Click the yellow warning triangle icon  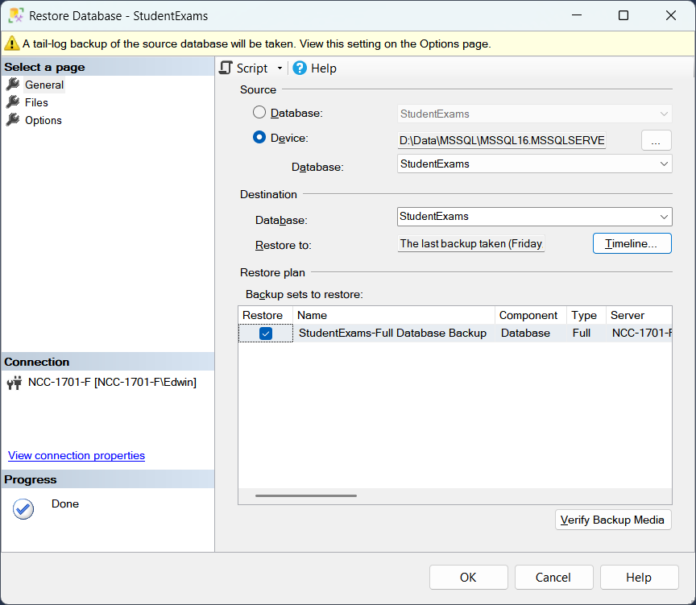(x=12, y=43)
